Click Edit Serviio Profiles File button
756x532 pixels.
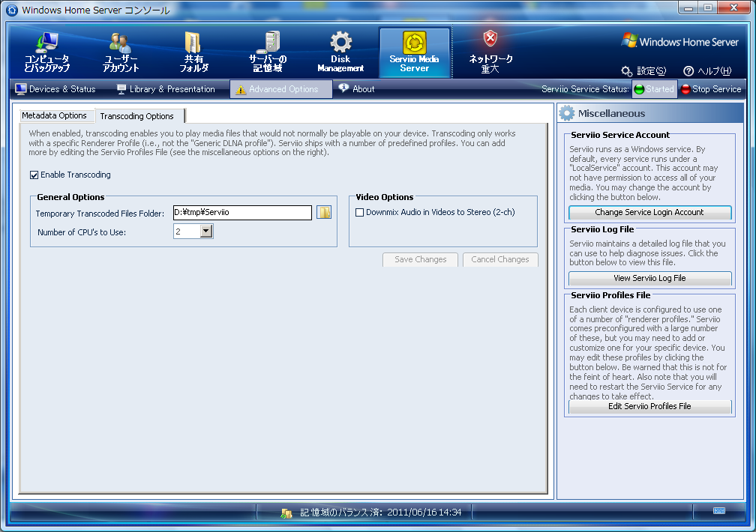coord(649,407)
